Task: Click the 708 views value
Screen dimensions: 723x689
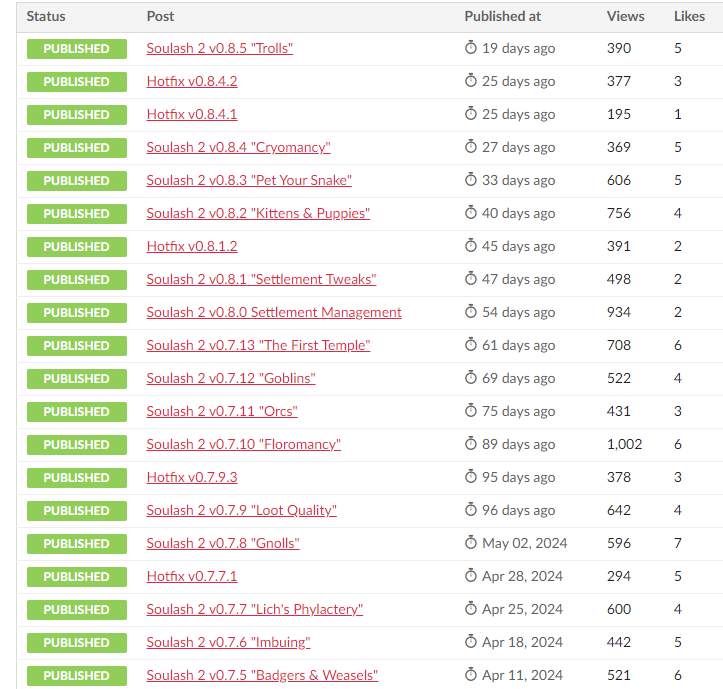Action: (x=619, y=345)
